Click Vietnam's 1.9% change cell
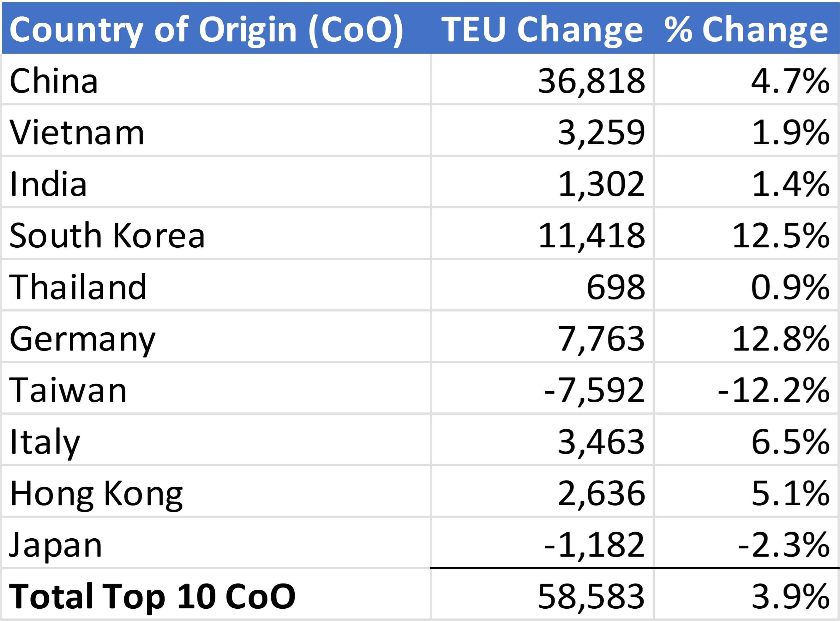 click(790, 132)
